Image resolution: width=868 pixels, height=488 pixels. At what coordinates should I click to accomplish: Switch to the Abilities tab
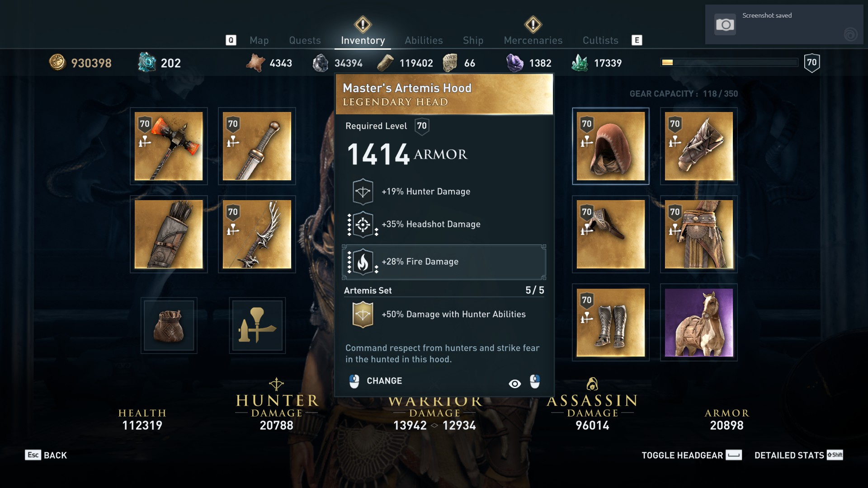pos(424,40)
